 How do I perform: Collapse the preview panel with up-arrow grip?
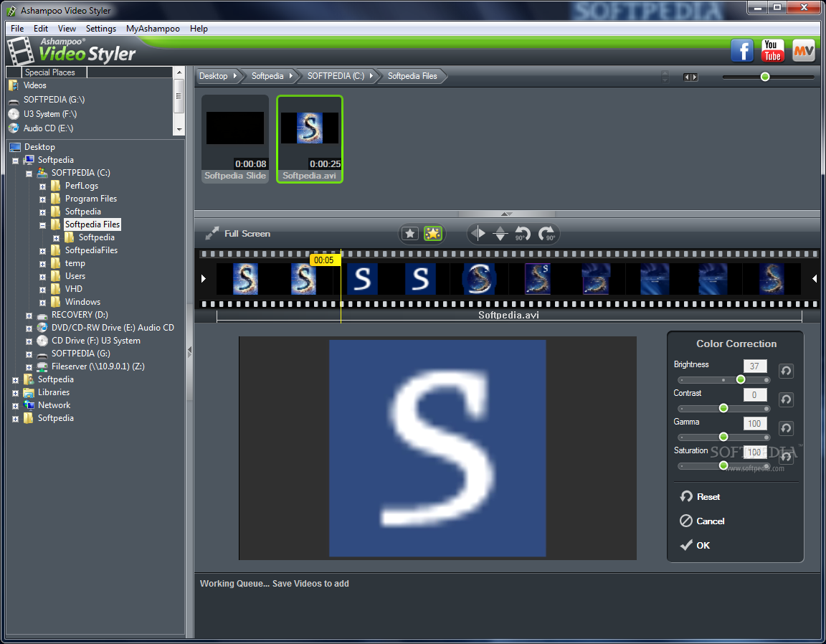pos(507,214)
